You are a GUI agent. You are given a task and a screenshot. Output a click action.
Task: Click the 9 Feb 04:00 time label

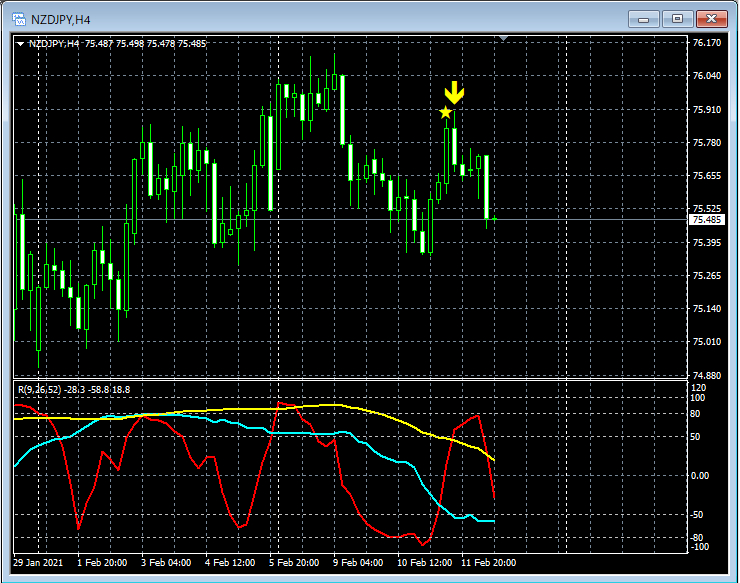[358, 563]
